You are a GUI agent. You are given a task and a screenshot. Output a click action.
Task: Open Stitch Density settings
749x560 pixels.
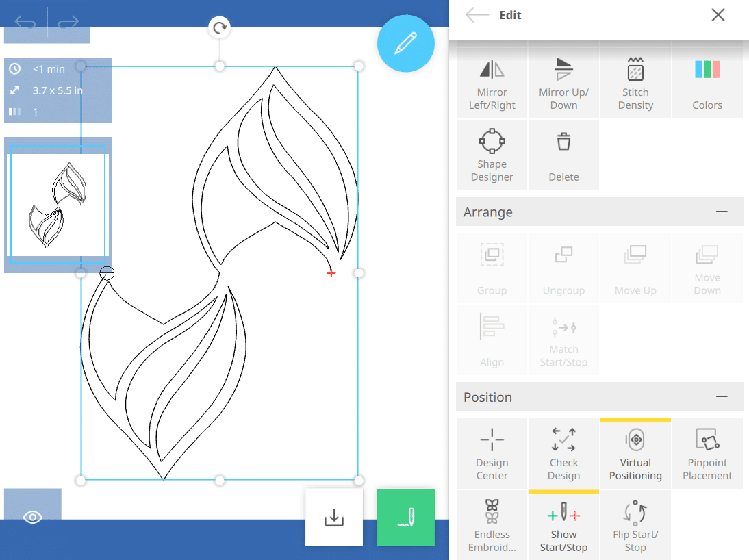(x=635, y=83)
